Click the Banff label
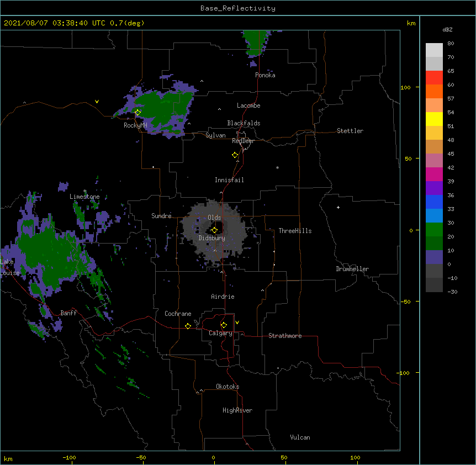 click(68, 313)
